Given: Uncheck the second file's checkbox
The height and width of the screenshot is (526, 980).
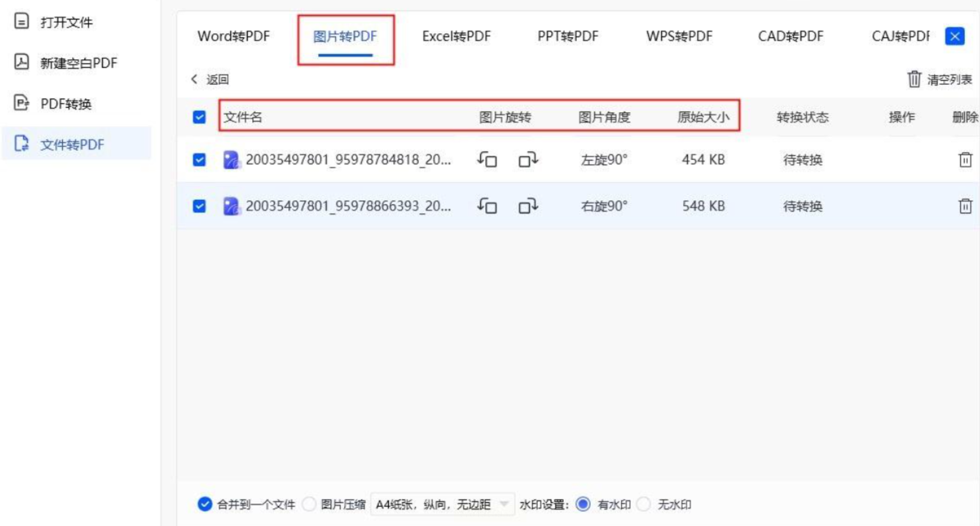Looking at the screenshot, I should coord(199,206).
